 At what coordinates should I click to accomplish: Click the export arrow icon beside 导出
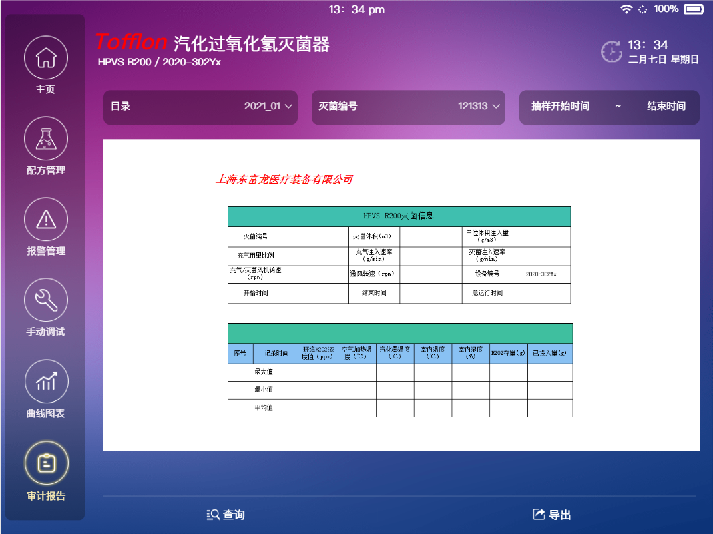click(x=539, y=514)
